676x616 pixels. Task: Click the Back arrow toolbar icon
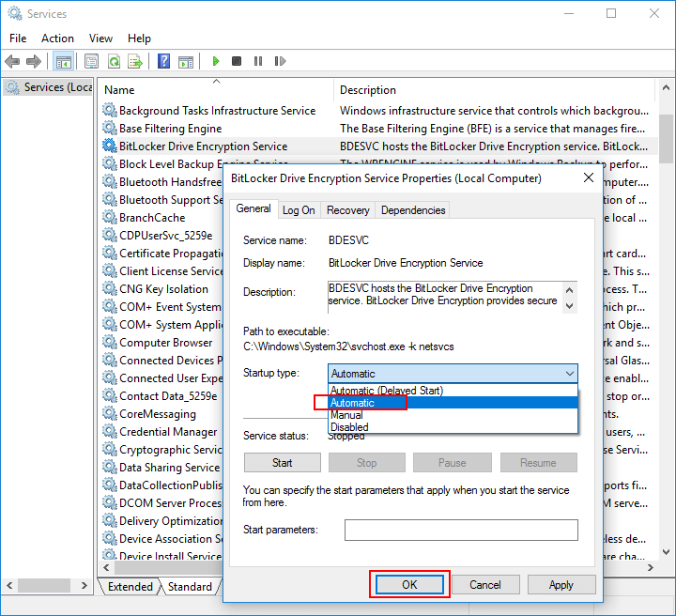pyautogui.click(x=12, y=61)
